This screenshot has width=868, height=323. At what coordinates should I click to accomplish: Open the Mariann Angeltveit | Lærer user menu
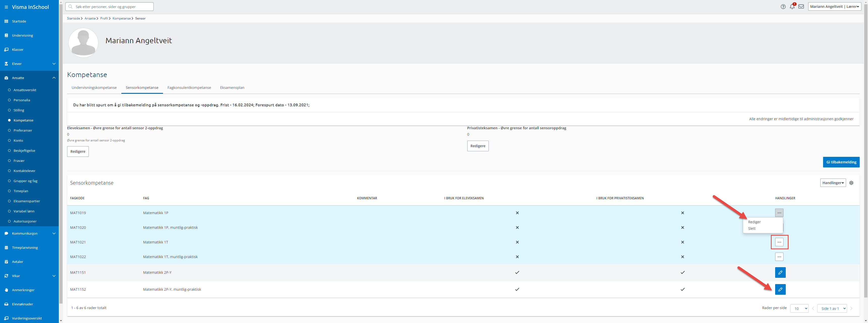coord(834,7)
